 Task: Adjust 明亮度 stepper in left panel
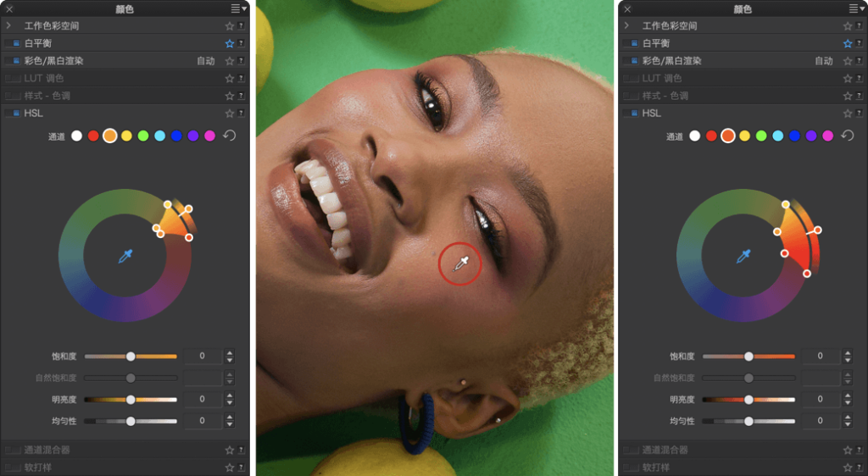coord(229,399)
